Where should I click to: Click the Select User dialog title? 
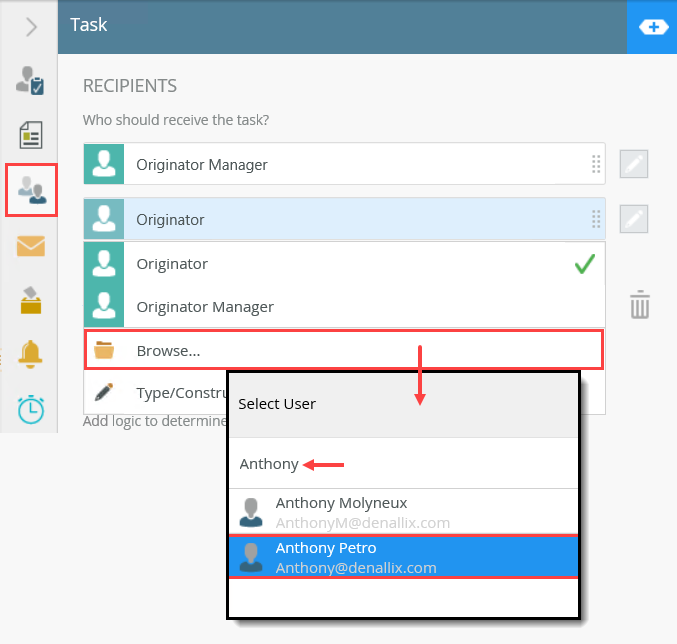(277, 404)
